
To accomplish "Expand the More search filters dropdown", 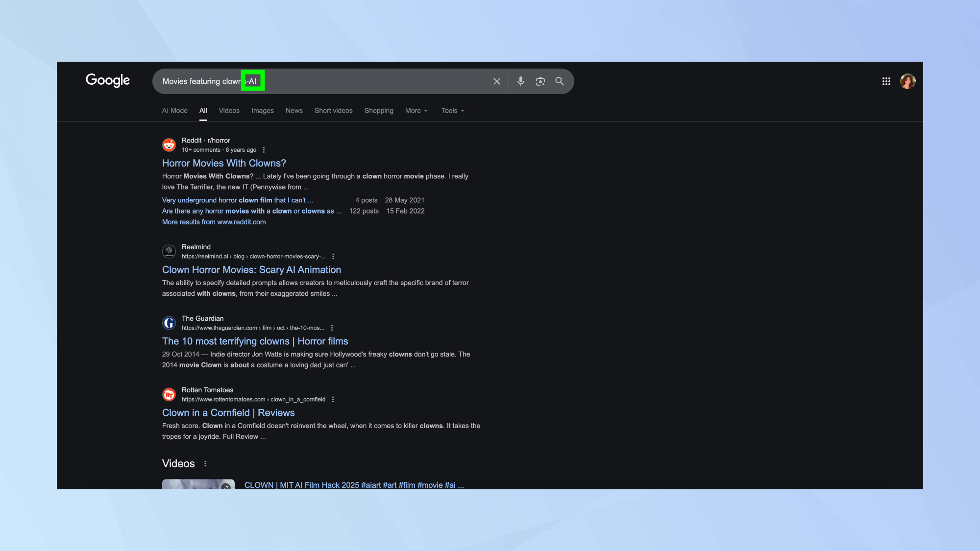I will [x=416, y=111].
